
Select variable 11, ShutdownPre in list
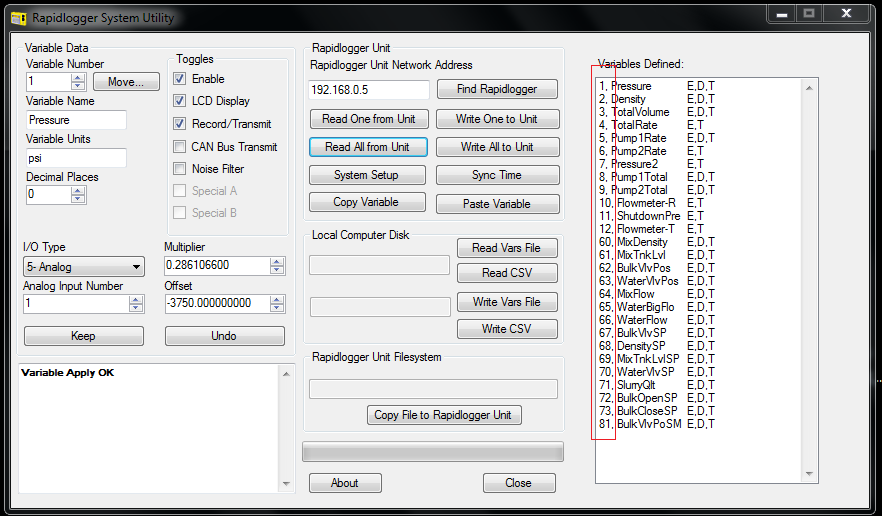[651, 216]
